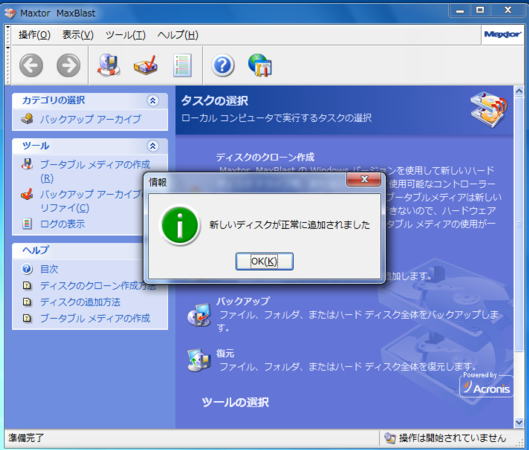This screenshot has width=529, height=450.
Task: Click the document icon next to ディスクの追加方法
Action: point(27,302)
